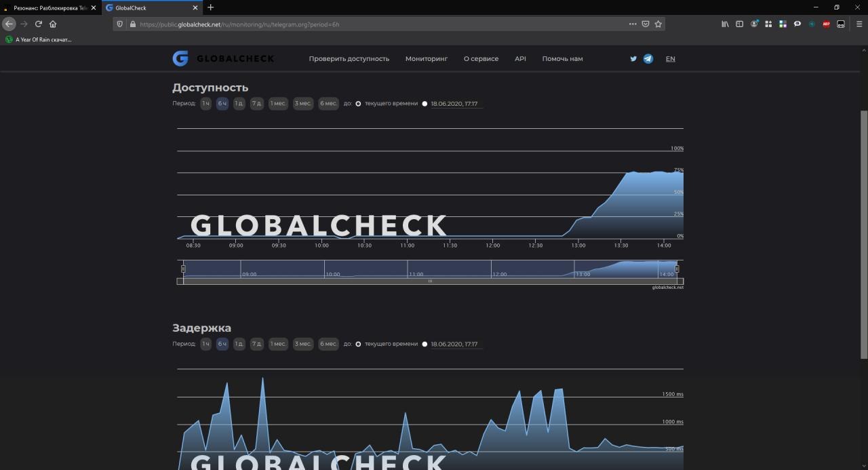Set Задержка period to 6 мес.
The width and height of the screenshot is (868, 470).
(328, 344)
